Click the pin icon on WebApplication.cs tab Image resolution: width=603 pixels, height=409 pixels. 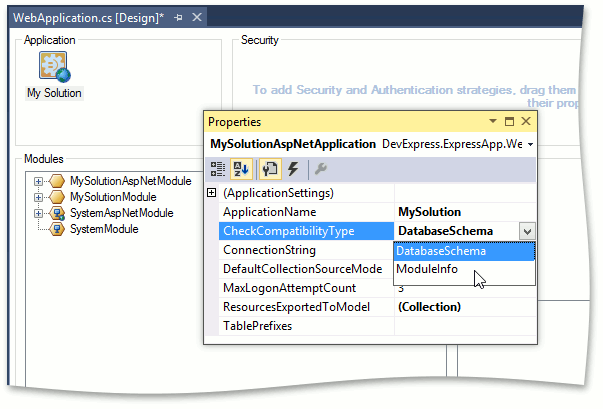[178, 18]
